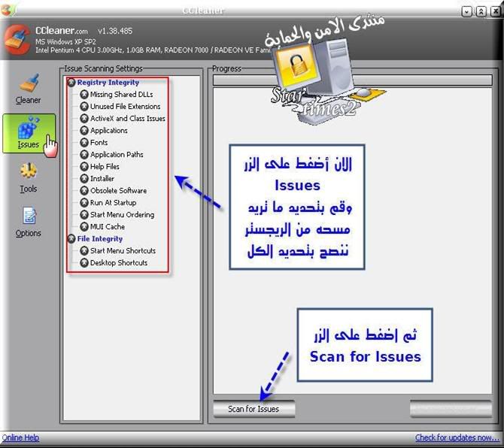Toggle the Start Menu Ordering checkbox
Screen dimensions: 504x448
(x=84, y=214)
